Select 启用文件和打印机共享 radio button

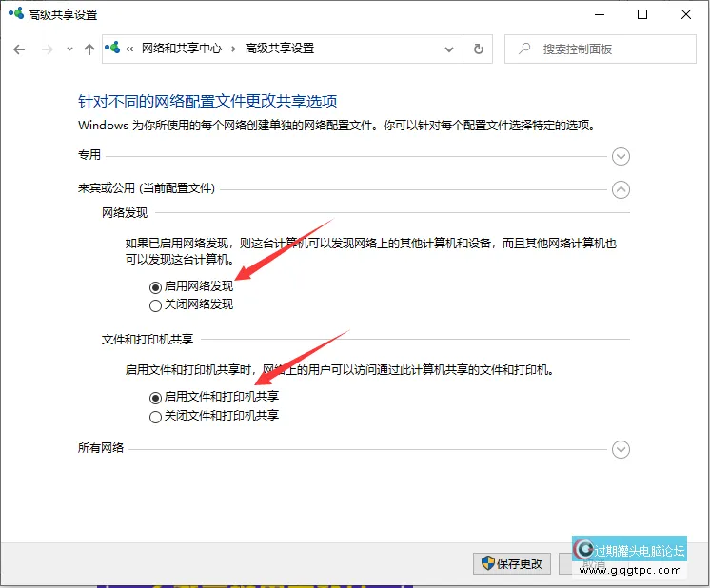(x=155, y=398)
